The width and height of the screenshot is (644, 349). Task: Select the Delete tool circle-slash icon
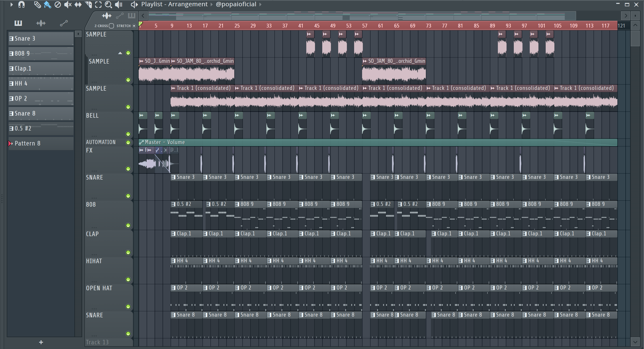click(57, 5)
